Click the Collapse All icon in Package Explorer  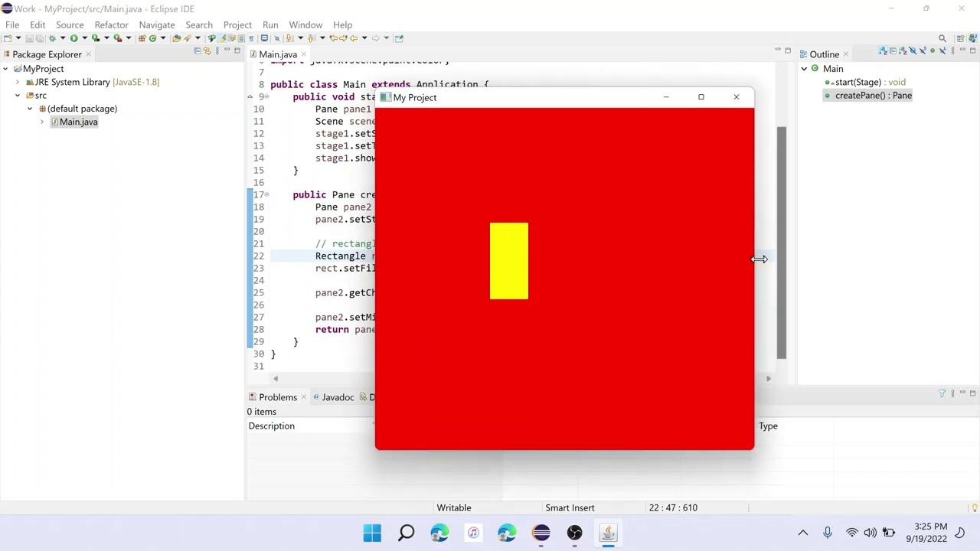tap(197, 51)
